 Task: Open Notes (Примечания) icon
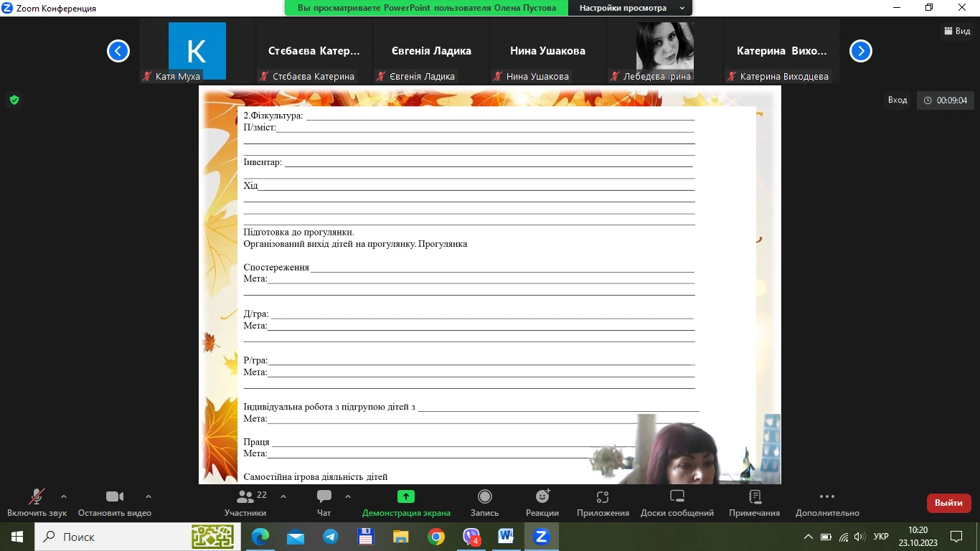[x=754, y=497]
